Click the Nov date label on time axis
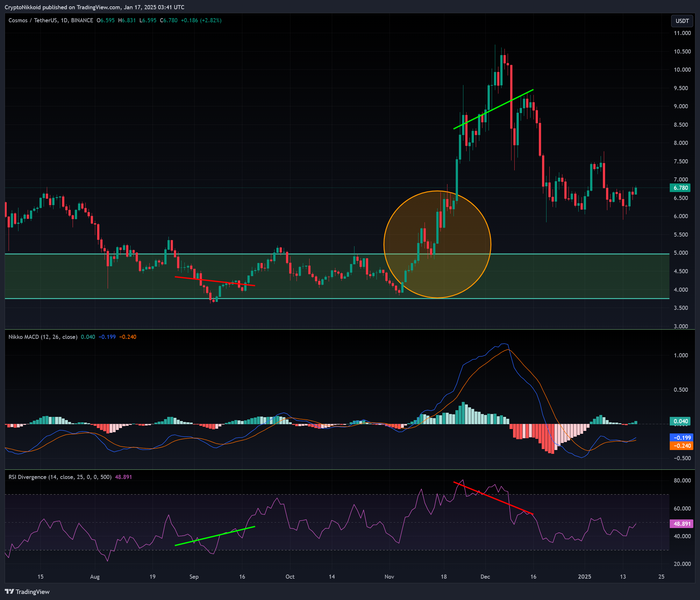This screenshot has width=700, height=600. (389, 577)
